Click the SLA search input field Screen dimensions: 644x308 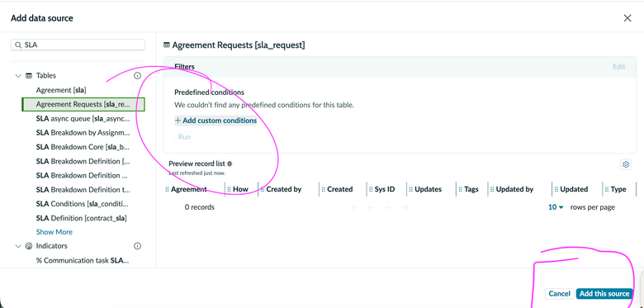pos(78,45)
